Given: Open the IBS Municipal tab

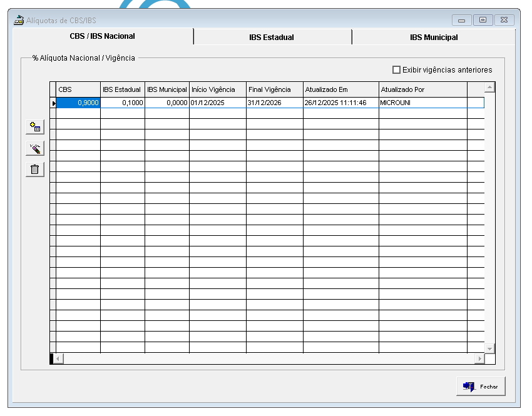Looking at the screenshot, I should click(434, 38).
